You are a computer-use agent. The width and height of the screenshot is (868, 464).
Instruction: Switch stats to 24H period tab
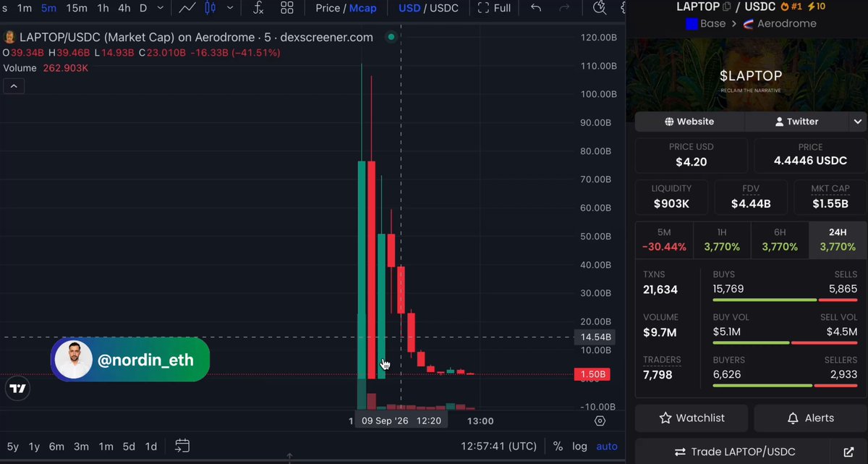(838, 240)
